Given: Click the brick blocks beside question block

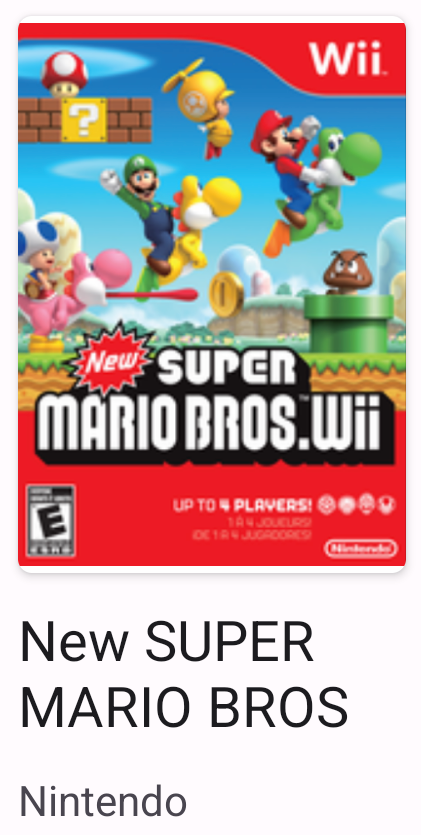Looking at the screenshot, I should 129,121.
